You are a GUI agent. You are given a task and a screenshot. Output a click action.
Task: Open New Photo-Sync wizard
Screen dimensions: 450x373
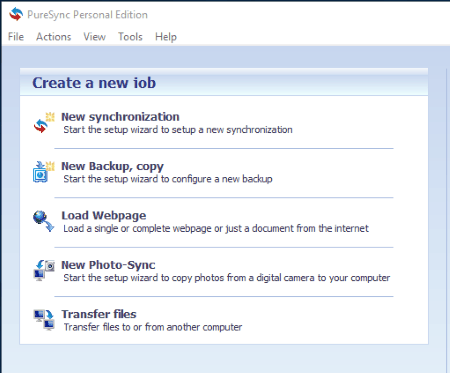pos(108,265)
